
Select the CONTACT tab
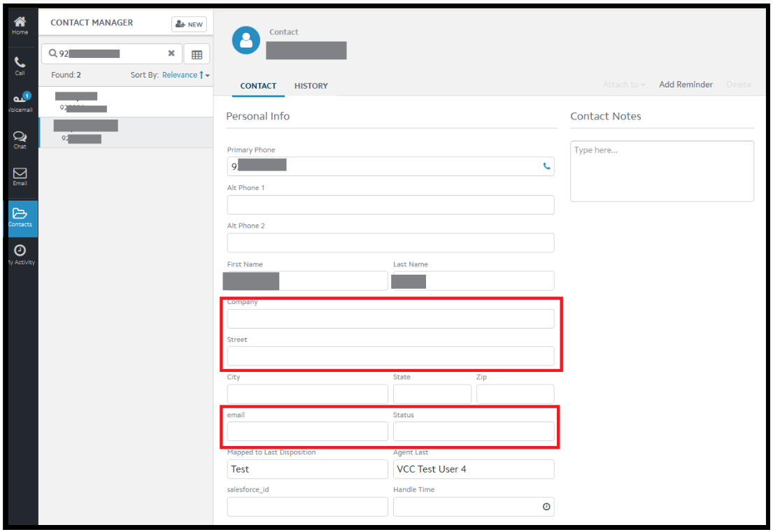(258, 86)
